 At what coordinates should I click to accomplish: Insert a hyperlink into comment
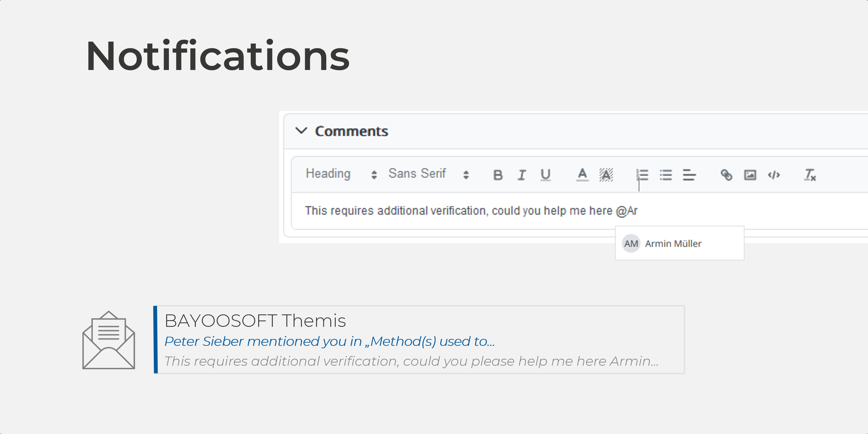point(726,175)
